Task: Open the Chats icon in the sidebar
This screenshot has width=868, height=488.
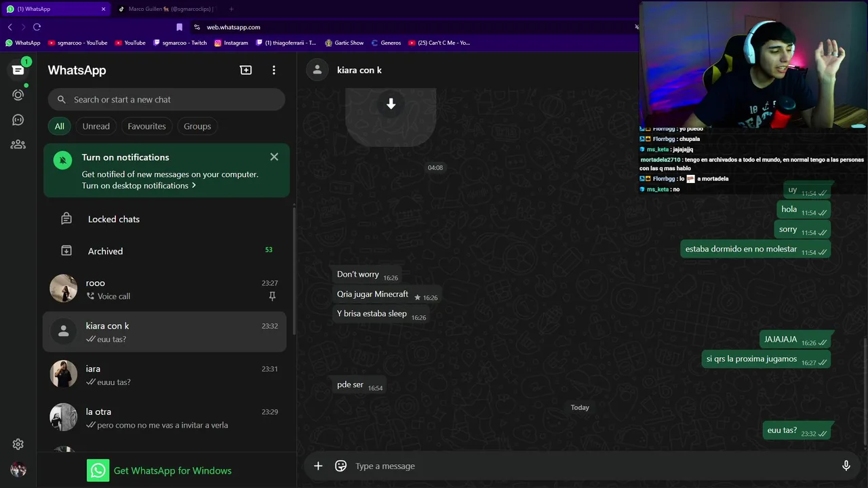Action: tap(18, 70)
